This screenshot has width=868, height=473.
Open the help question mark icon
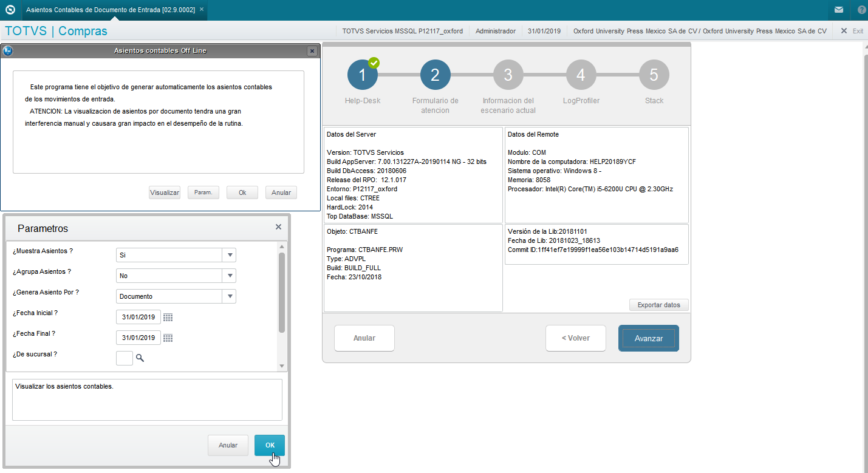pyautogui.click(x=862, y=10)
